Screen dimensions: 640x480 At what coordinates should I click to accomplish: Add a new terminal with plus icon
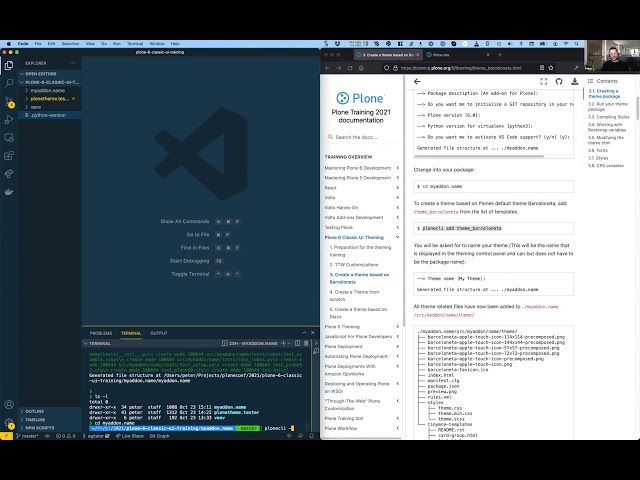pyautogui.click(x=283, y=343)
